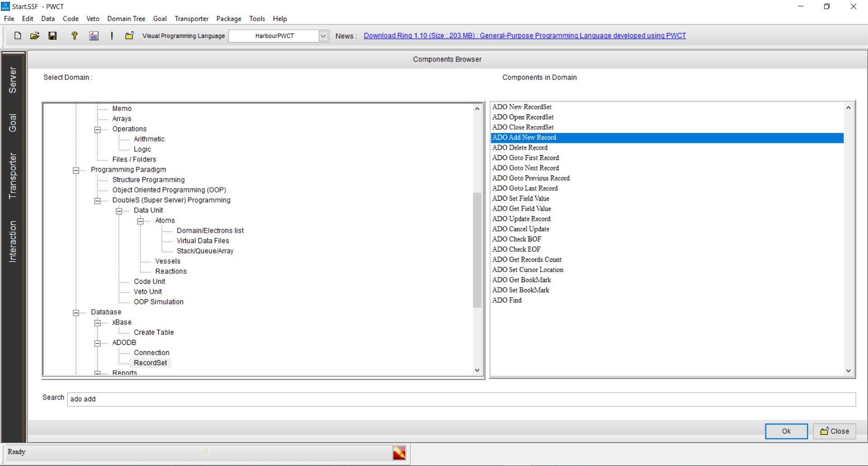Click the New file toolbar icon
868x466 pixels.
(18, 36)
